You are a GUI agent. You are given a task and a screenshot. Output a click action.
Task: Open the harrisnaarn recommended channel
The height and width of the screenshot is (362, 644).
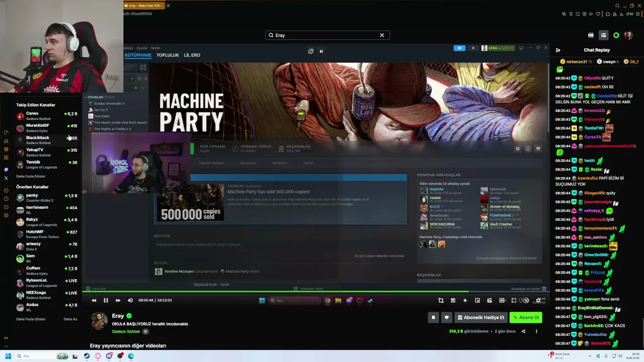click(x=47, y=210)
